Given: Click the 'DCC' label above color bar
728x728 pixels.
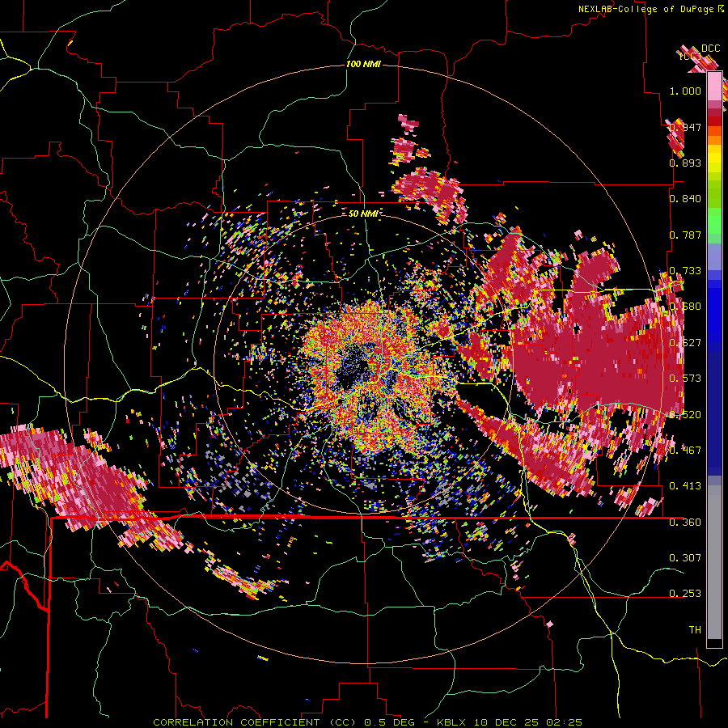Looking at the screenshot, I should [711, 49].
